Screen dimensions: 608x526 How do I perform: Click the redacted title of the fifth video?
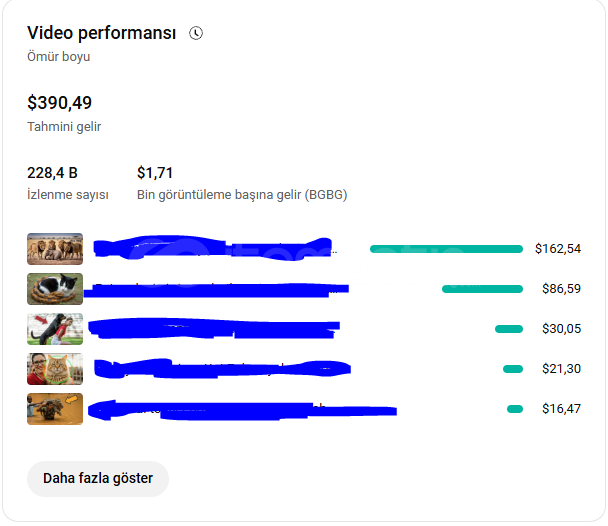(x=242, y=410)
